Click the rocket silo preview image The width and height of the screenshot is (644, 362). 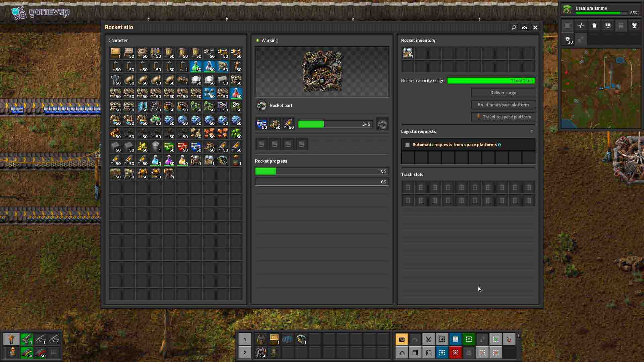322,72
